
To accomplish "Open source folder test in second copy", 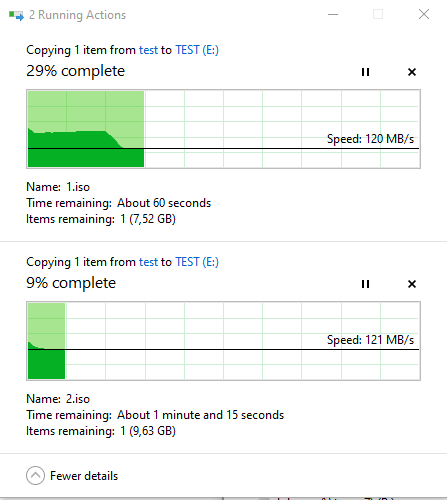I will click(148, 262).
